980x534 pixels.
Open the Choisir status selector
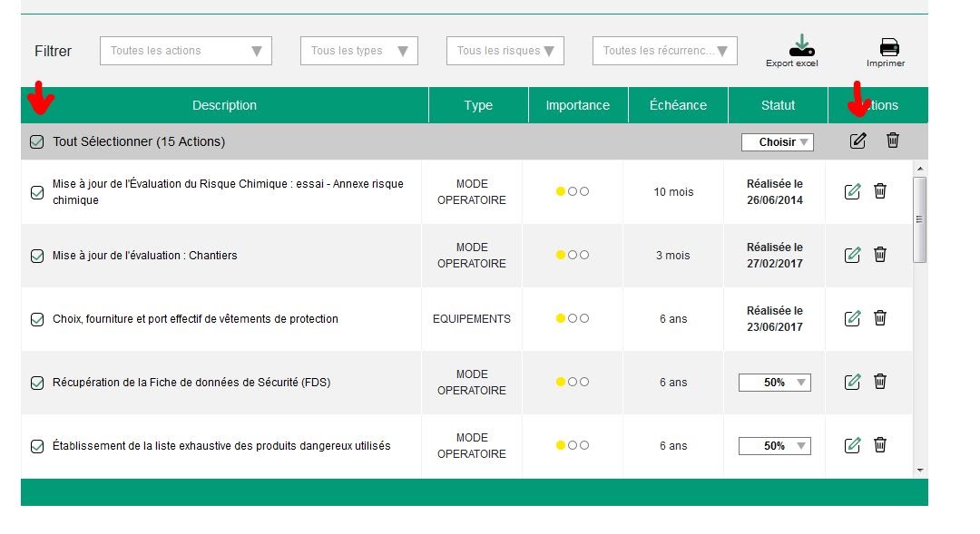pyautogui.click(x=777, y=142)
